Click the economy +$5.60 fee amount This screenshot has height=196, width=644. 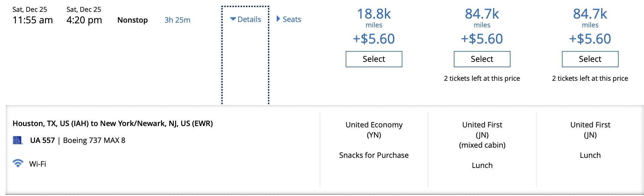(x=374, y=39)
